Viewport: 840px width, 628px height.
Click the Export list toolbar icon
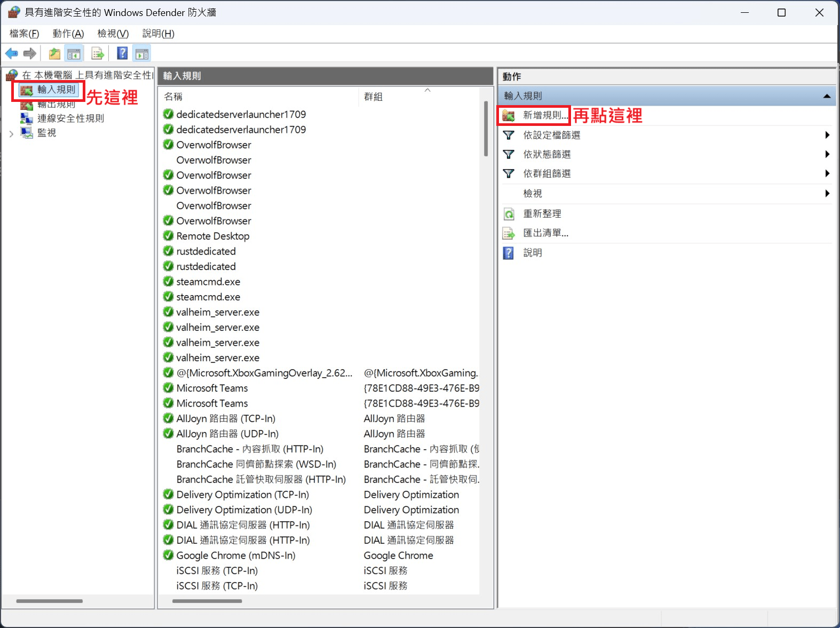(x=98, y=53)
